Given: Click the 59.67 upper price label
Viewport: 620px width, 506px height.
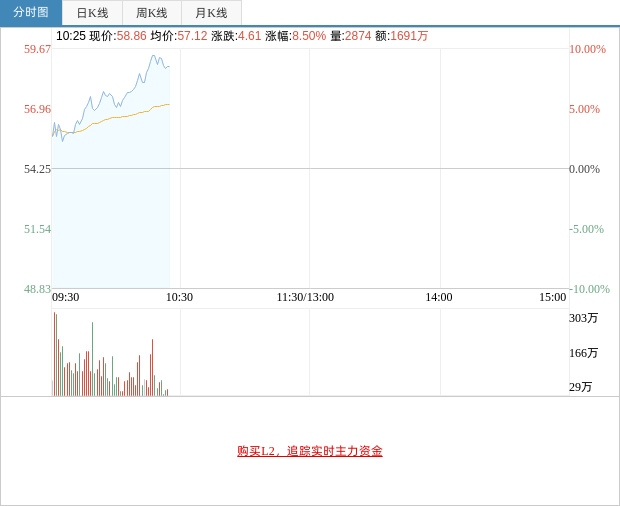Looking at the screenshot, I should coord(37,49).
